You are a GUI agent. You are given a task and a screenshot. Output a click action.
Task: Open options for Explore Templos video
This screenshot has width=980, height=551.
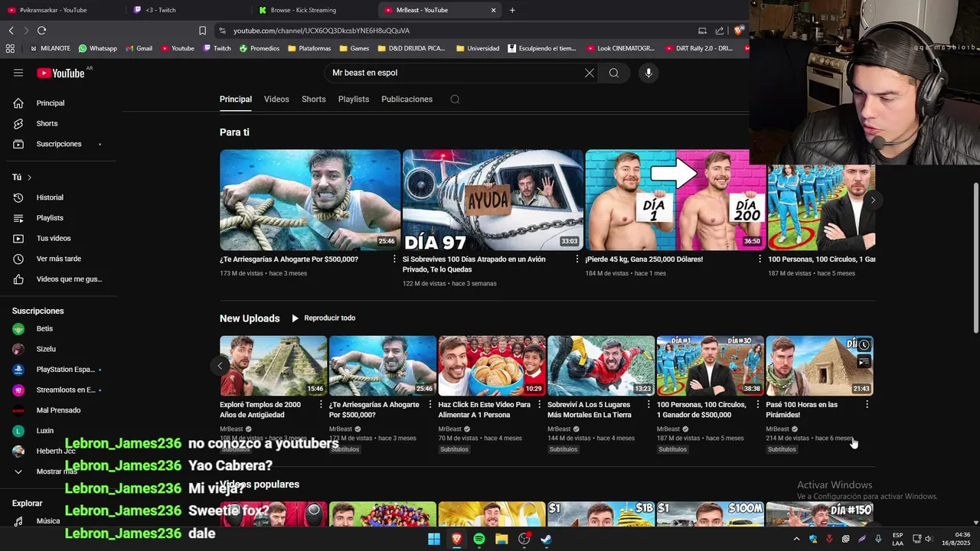pyautogui.click(x=321, y=405)
